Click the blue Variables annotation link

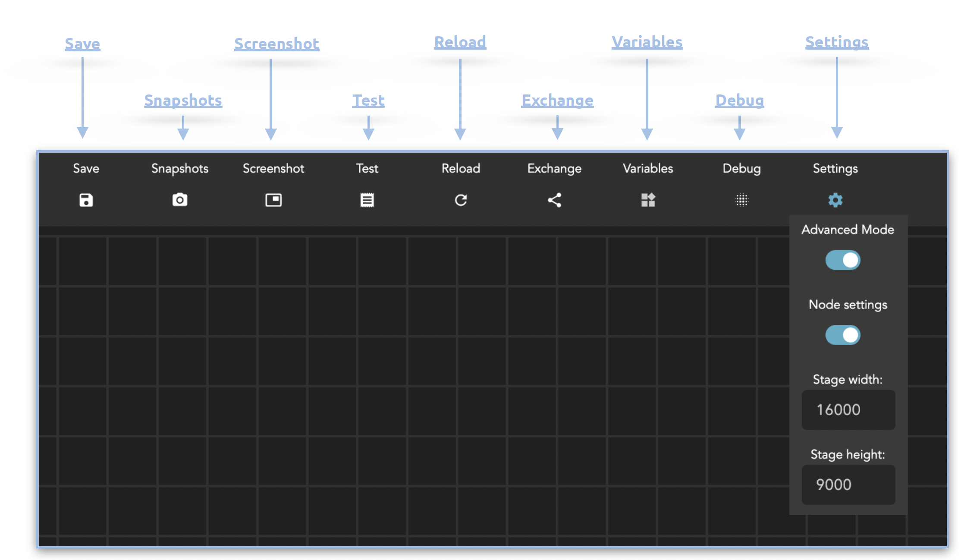[x=647, y=42]
